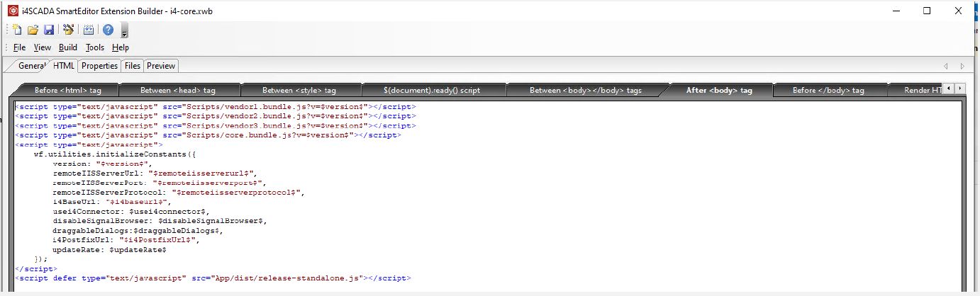The height and width of the screenshot is (296, 980).
Task: Click the core.bundle.js script line
Action: click(x=208, y=135)
